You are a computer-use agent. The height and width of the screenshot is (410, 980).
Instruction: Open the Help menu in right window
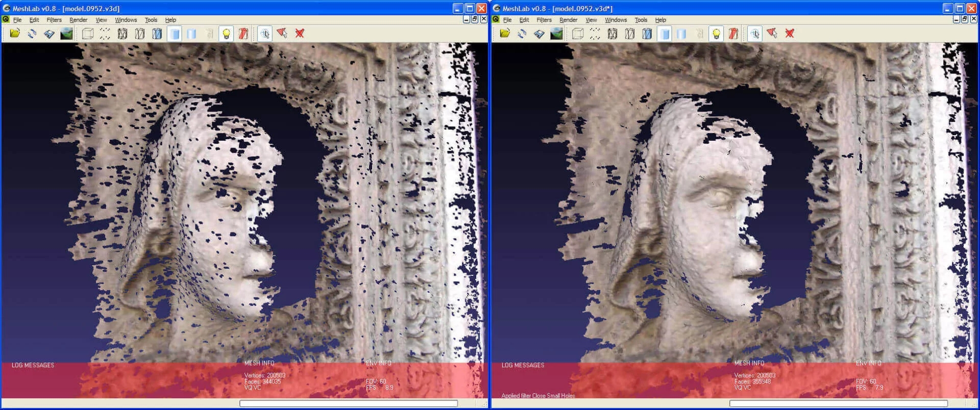click(660, 20)
